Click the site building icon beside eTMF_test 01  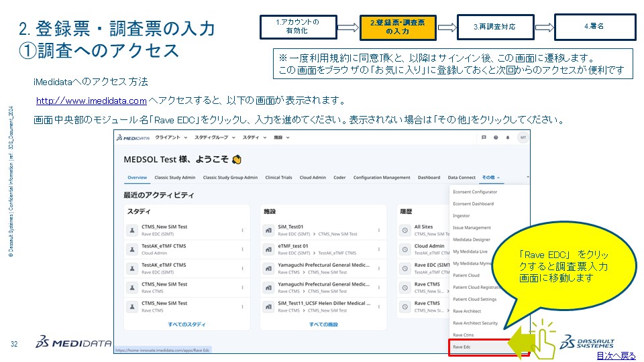click(x=268, y=249)
